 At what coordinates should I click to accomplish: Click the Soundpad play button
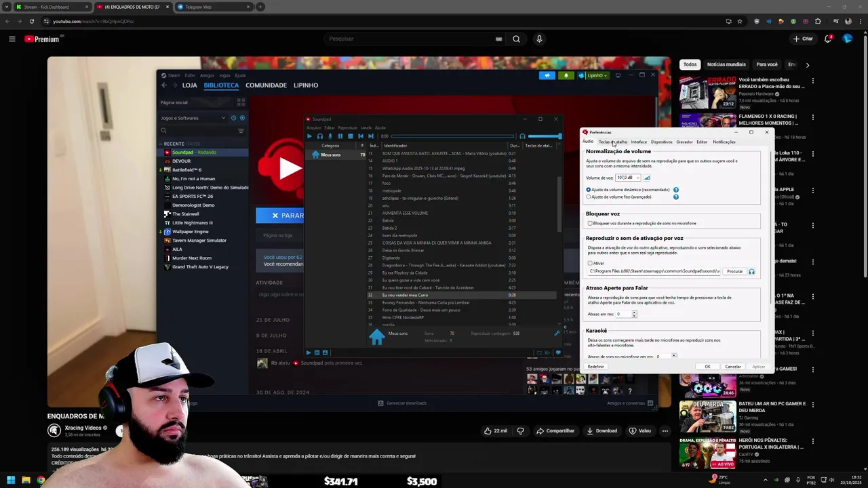[x=310, y=136]
